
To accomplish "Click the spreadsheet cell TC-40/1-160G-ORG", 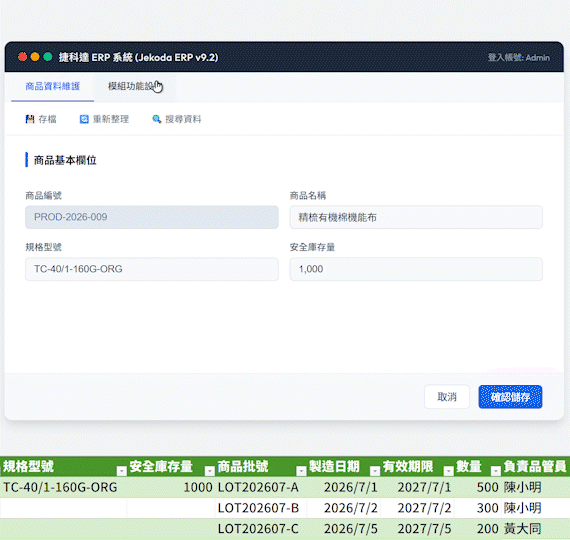I will pyautogui.click(x=64, y=487).
